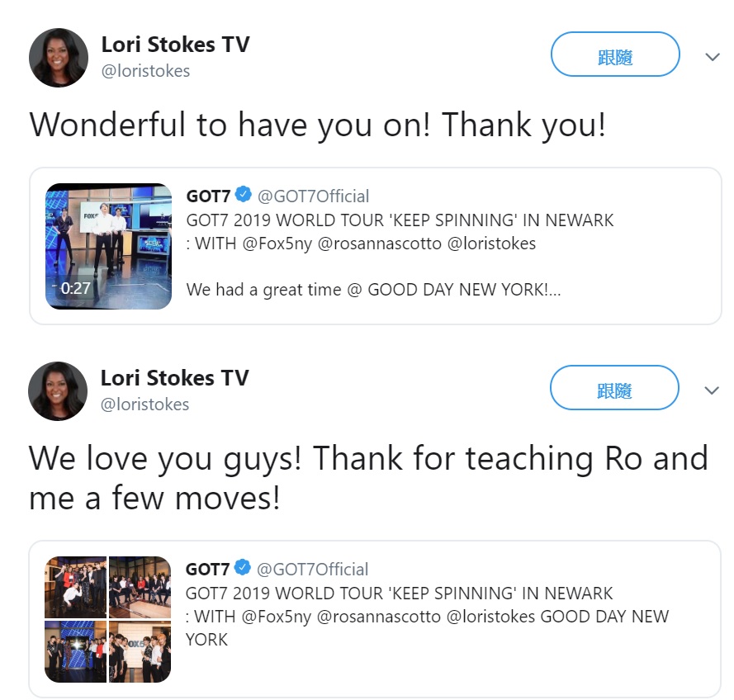Open bottom-right photo in GOT7 photo grid
734x700 pixels.
pos(140,652)
